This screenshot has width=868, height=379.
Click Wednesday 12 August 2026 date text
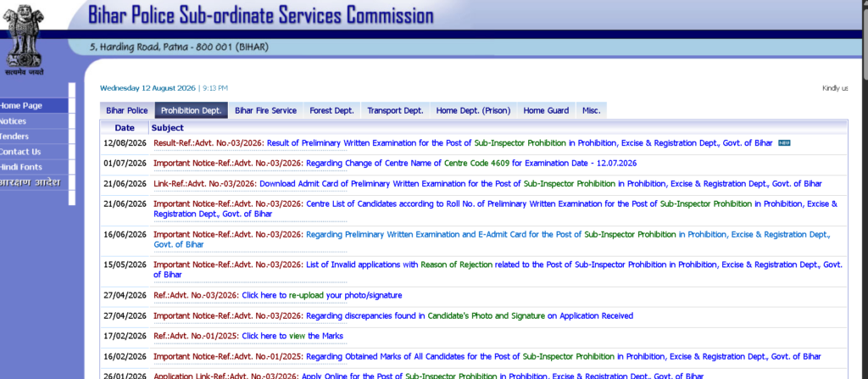[147, 88]
